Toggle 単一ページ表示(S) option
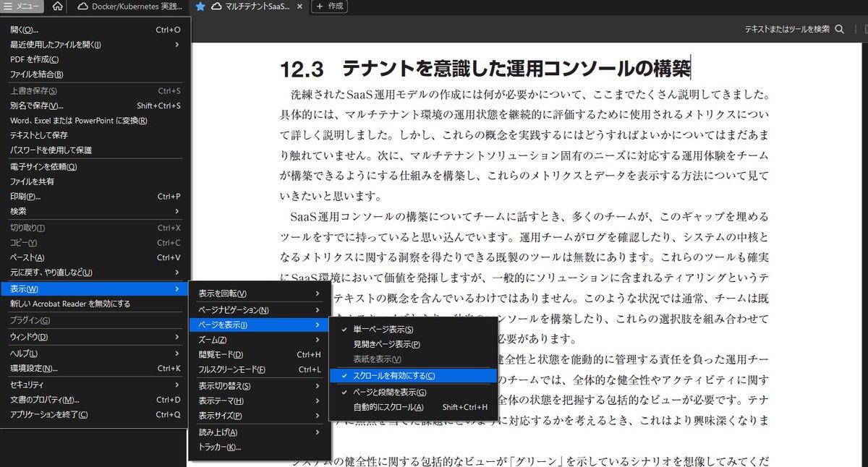The width and height of the screenshot is (868, 467). pos(414,329)
